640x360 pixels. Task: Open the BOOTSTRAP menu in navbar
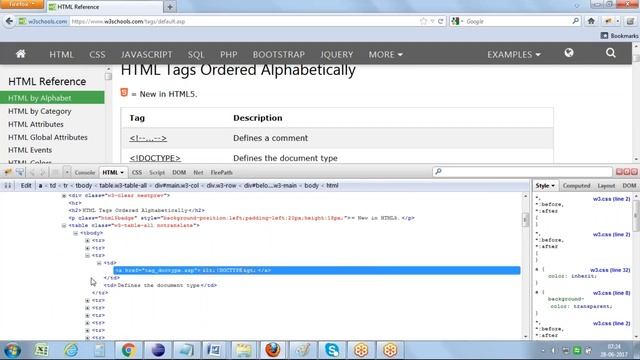(279, 54)
